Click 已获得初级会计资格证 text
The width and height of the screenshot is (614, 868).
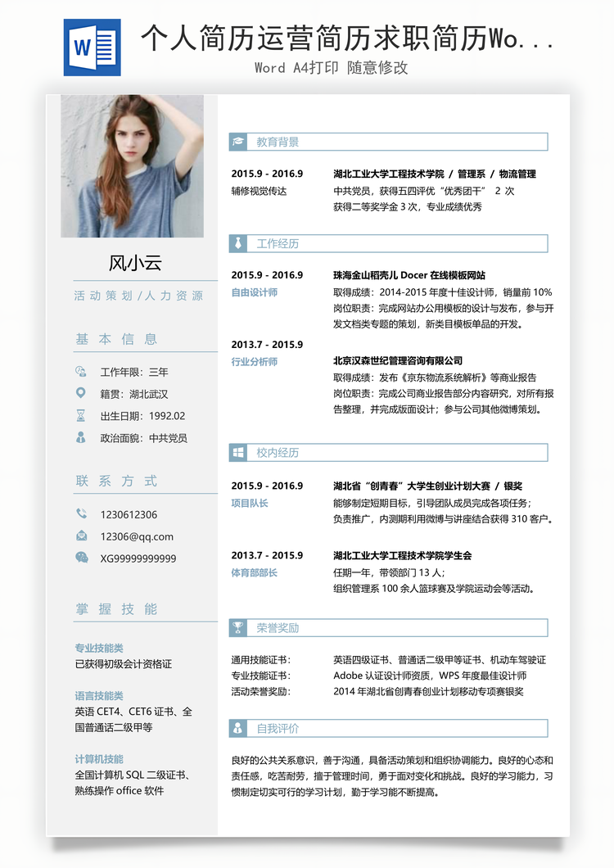[x=124, y=664]
